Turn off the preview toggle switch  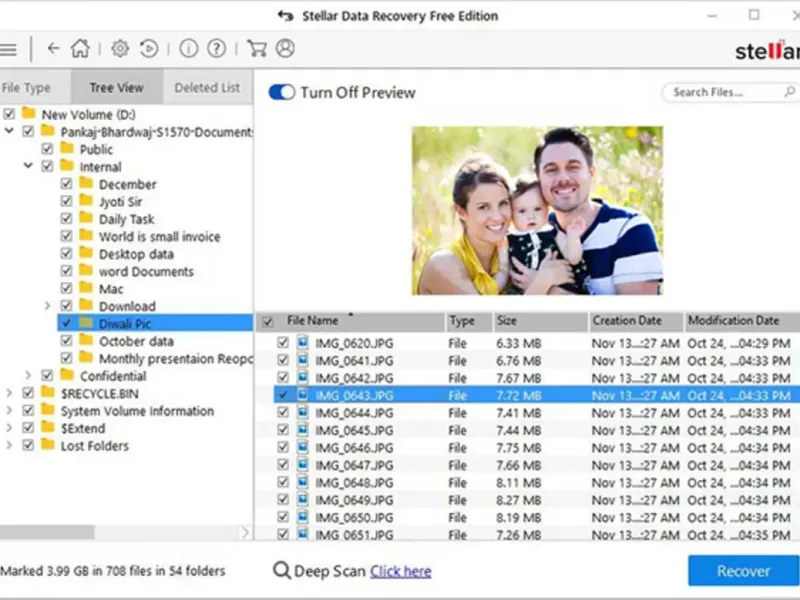coord(282,92)
